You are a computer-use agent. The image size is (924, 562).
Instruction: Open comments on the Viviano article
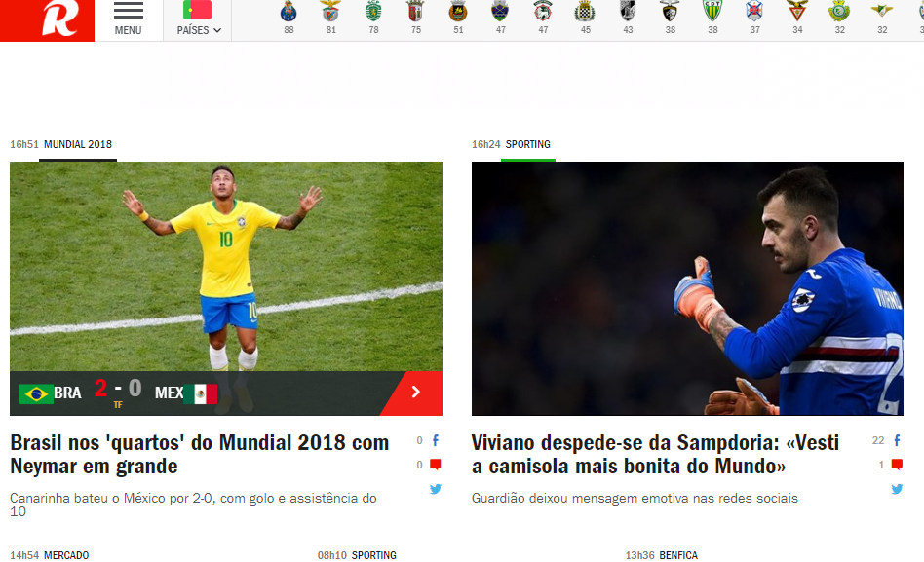coord(897,465)
